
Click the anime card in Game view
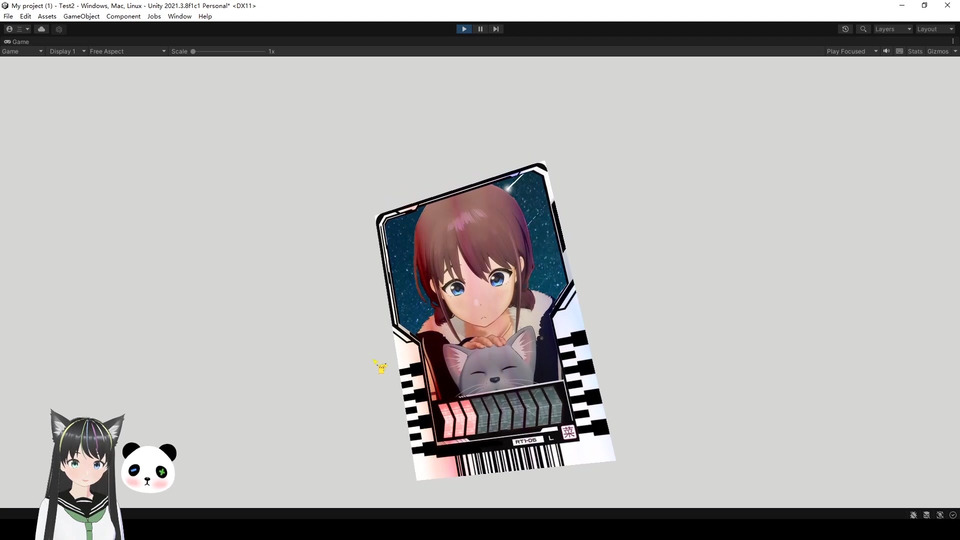pos(495,321)
